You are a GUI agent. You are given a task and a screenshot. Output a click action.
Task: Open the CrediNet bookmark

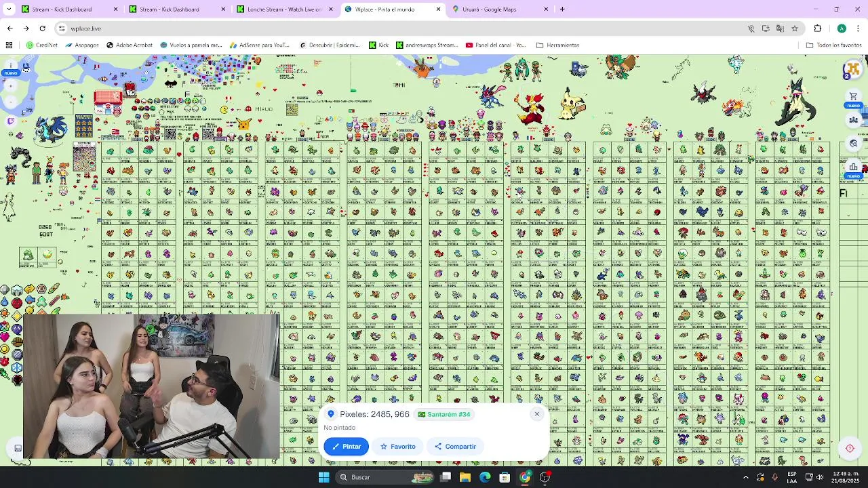click(x=42, y=45)
